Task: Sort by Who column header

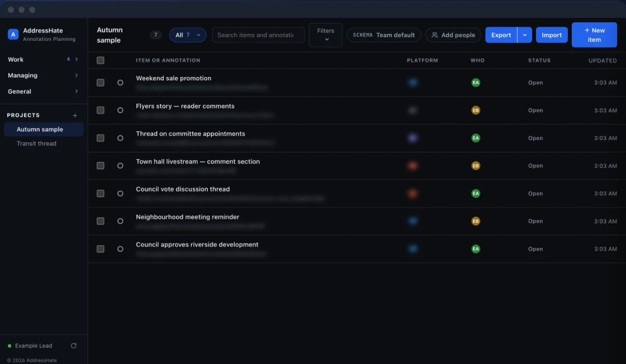Action: [x=477, y=60]
